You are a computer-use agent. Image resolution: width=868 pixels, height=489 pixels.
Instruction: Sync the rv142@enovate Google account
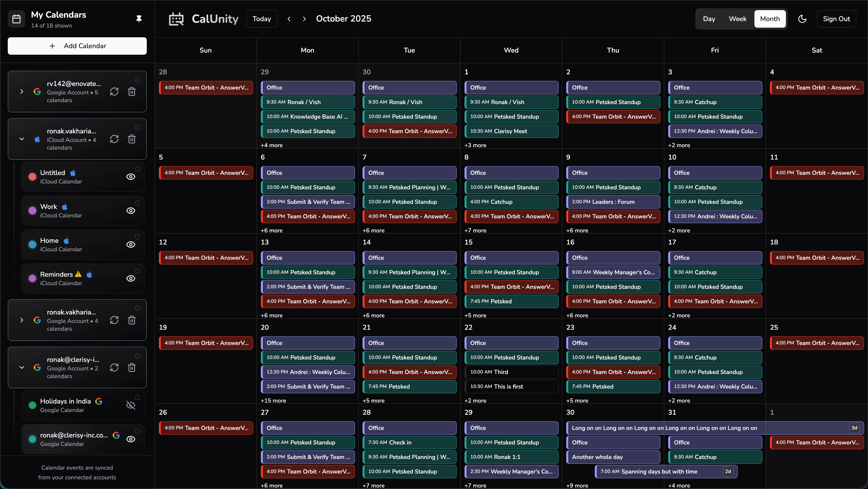point(114,91)
